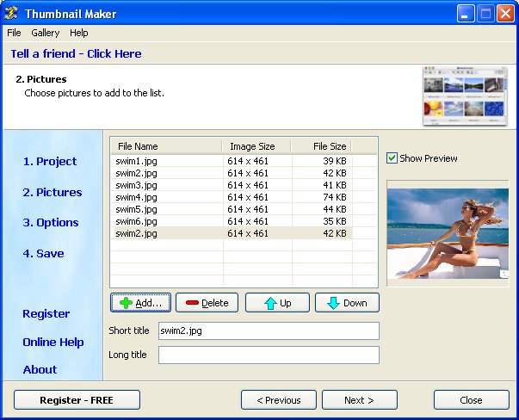Screen dimensions: 519x420
Task: Click the Thumbnail Maker title bar icon
Action: [11, 14]
